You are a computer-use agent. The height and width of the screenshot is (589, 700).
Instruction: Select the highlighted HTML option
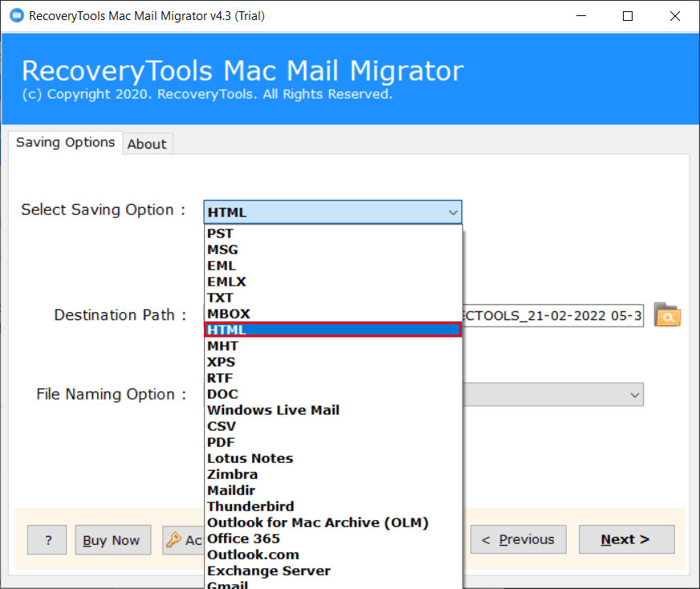pyautogui.click(x=333, y=330)
